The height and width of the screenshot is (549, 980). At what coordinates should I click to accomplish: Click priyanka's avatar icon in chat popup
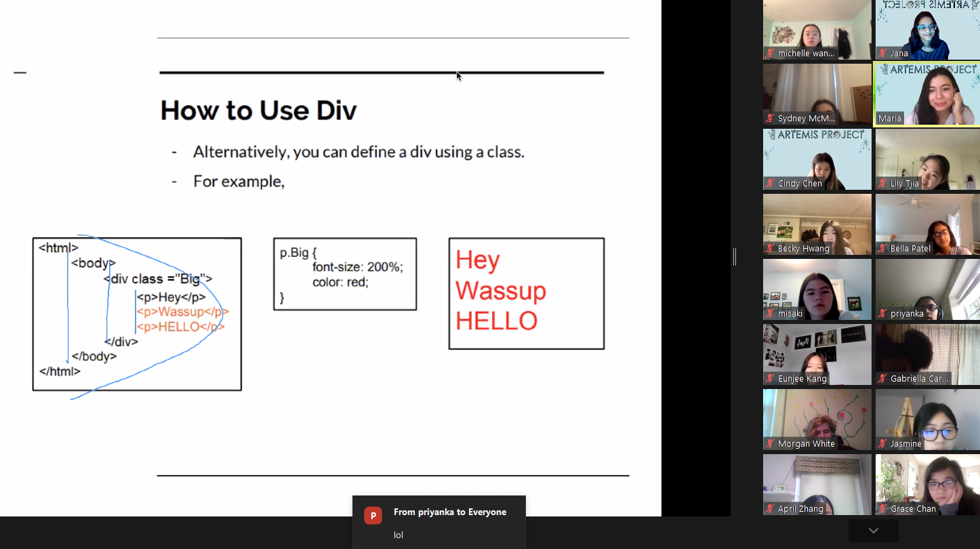click(x=373, y=516)
